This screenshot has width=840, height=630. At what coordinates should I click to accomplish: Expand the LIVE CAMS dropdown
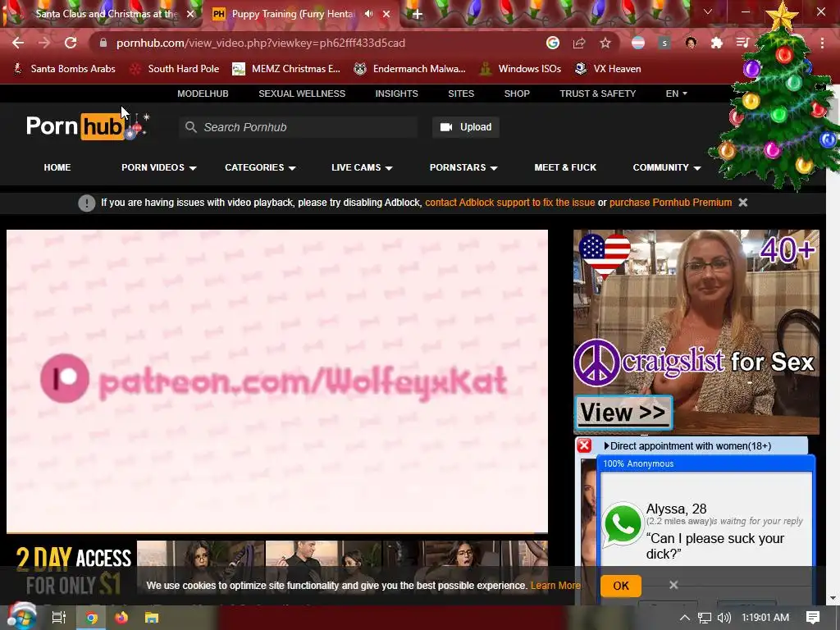[362, 167]
